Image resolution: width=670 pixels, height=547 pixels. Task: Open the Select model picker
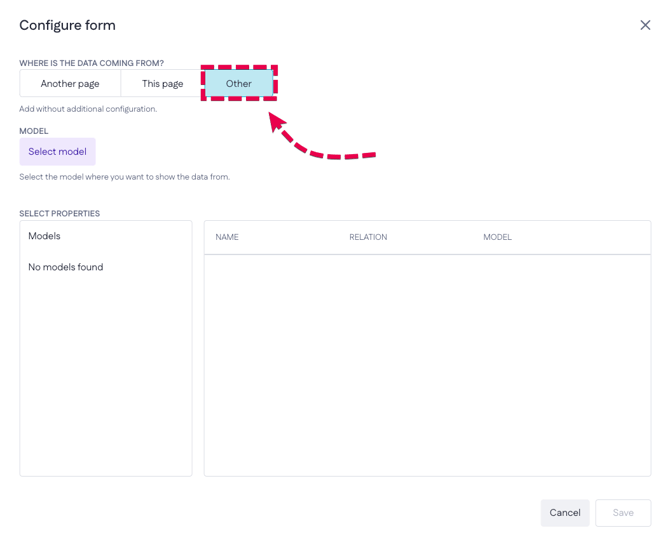57,152
